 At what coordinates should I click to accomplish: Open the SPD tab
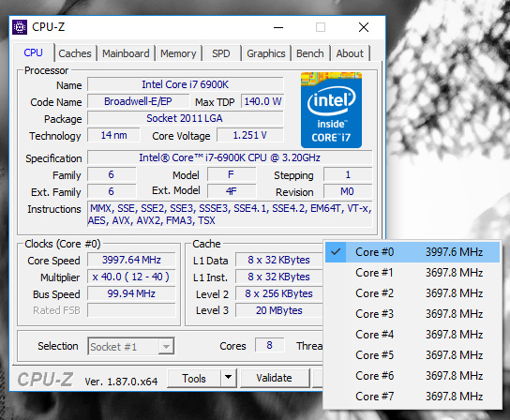click(221, 53)
